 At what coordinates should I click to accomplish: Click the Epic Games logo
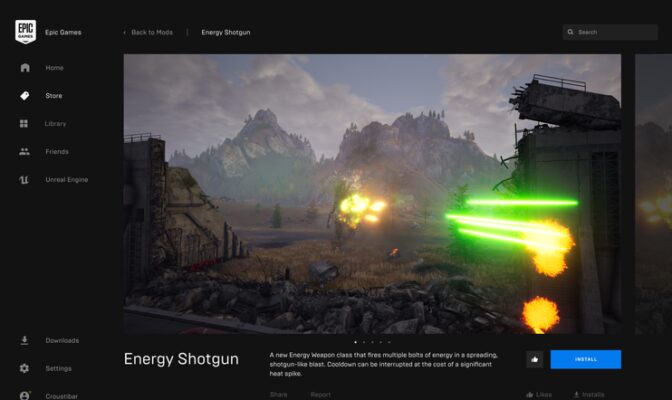pos(25,32)
